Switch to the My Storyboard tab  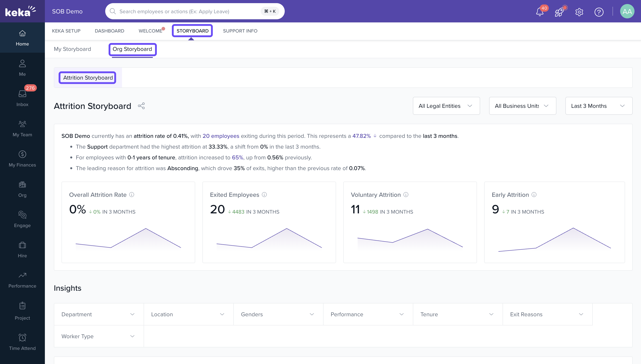click(x=72, y=49)
